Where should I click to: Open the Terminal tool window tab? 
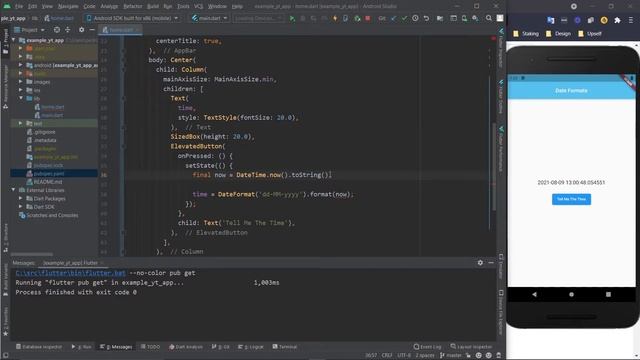point(284,347)
